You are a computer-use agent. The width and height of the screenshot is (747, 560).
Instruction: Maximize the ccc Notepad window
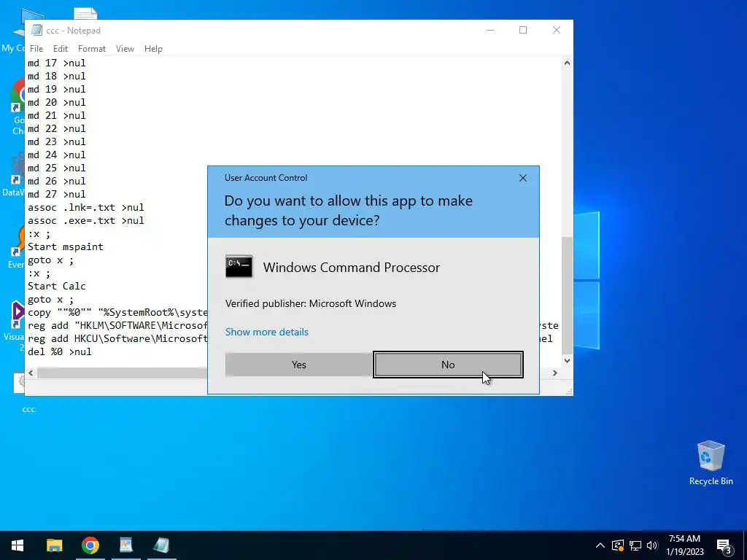[x=523, y=30]
